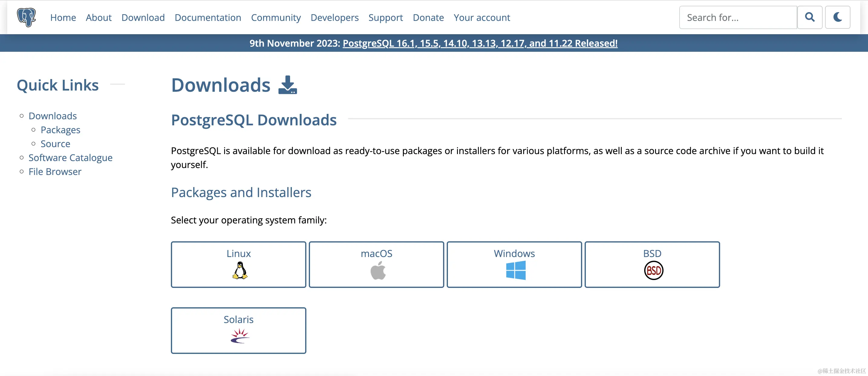
Task: Open Source in Quick Links
Action: (x=55, y=144)
